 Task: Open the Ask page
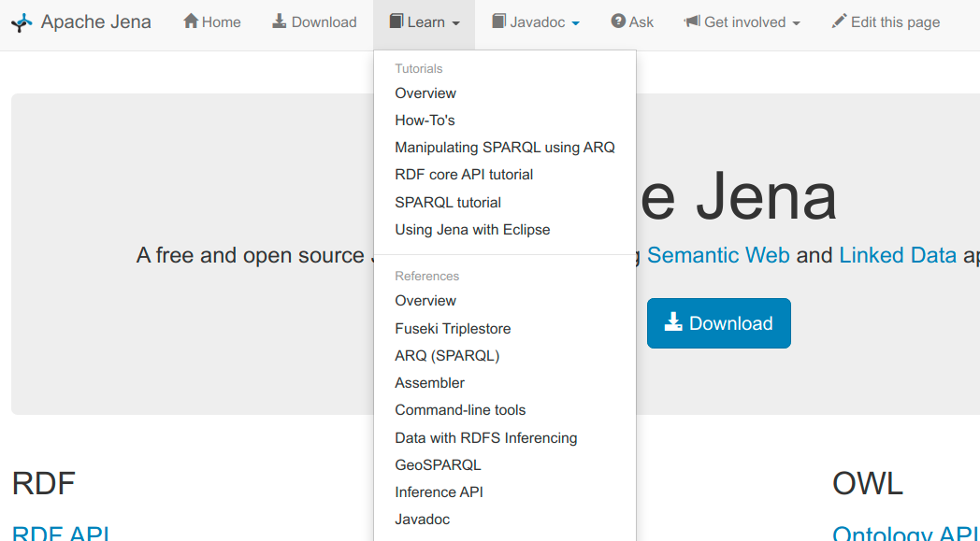[632, 21]
